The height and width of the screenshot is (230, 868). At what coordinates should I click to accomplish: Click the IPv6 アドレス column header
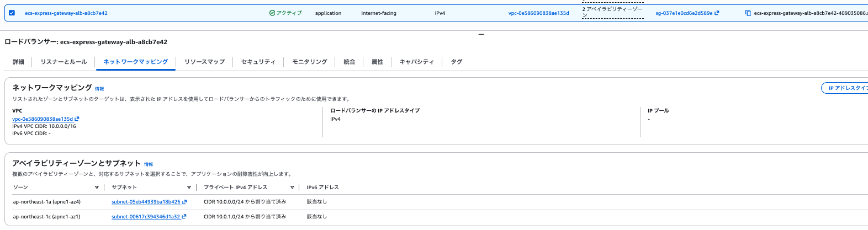[x=323, y=188]
